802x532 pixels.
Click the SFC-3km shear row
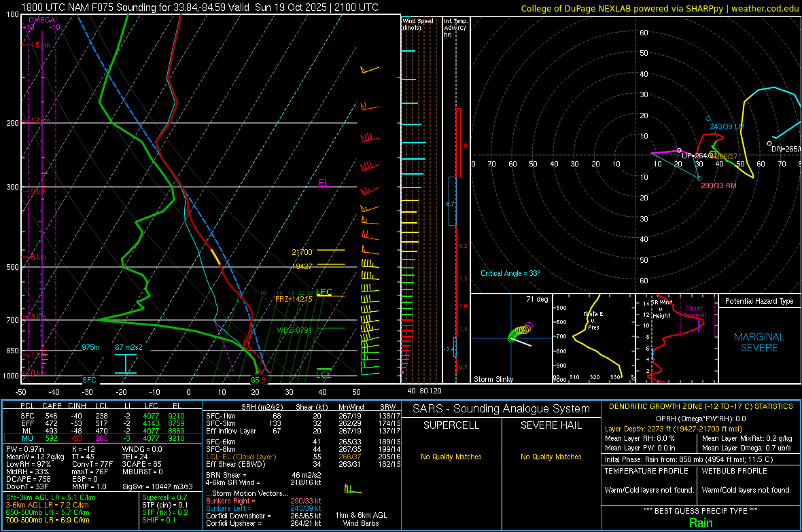click(303, 423)
